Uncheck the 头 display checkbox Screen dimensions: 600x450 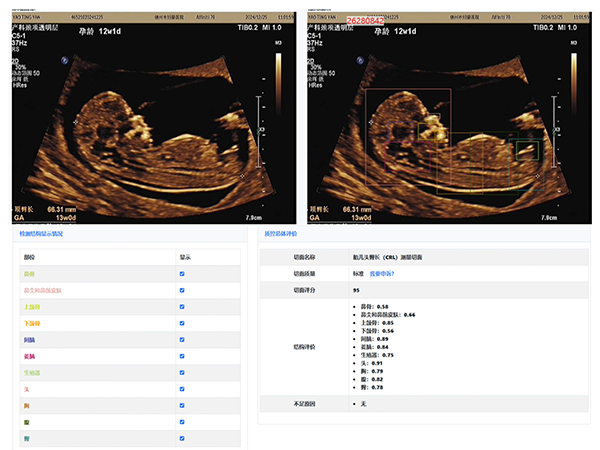click(x=181, y=389)
